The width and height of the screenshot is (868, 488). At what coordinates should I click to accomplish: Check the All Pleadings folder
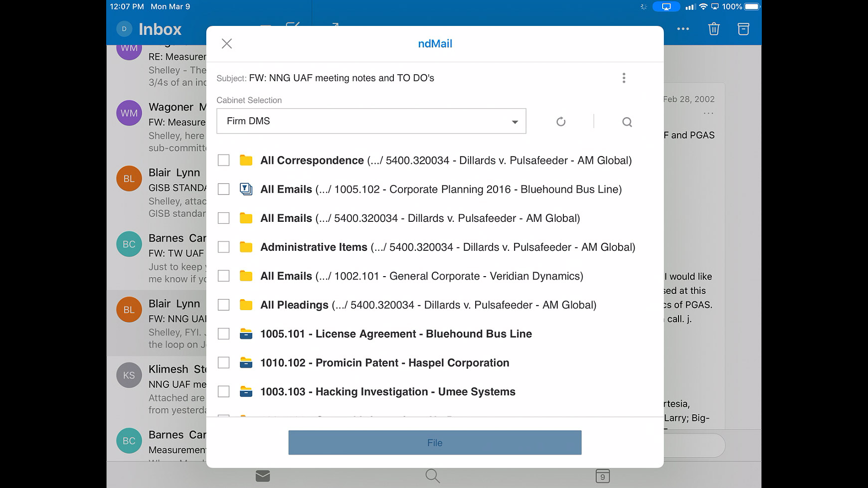pyautogui.click(x=224, y=305)
